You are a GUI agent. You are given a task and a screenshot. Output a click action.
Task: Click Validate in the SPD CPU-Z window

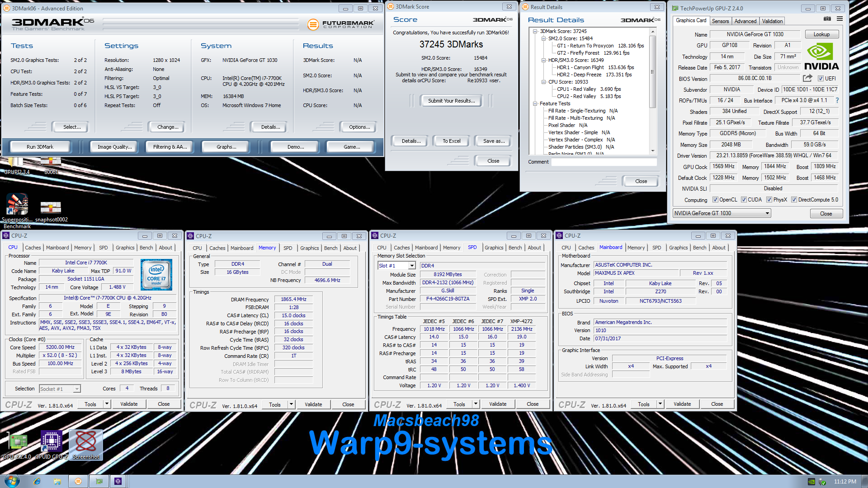tap(498, 404)
